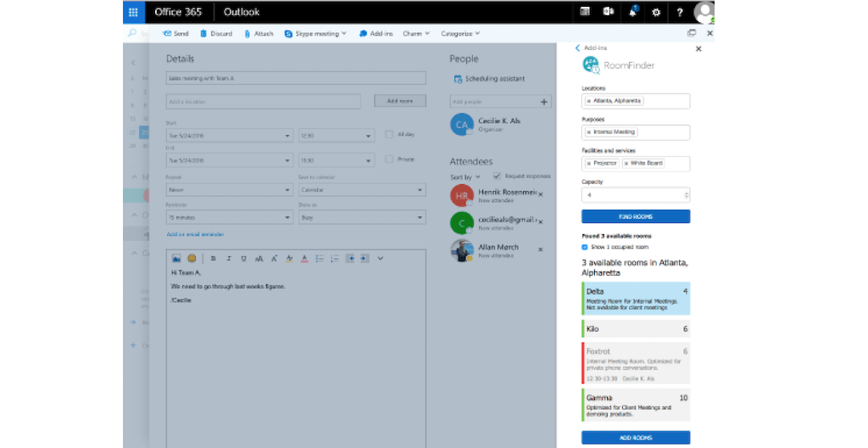The height and width of the screenshot is (448, 868).
Task: Open Skype meeting dropdown
Action: click(x=315, y=34)
